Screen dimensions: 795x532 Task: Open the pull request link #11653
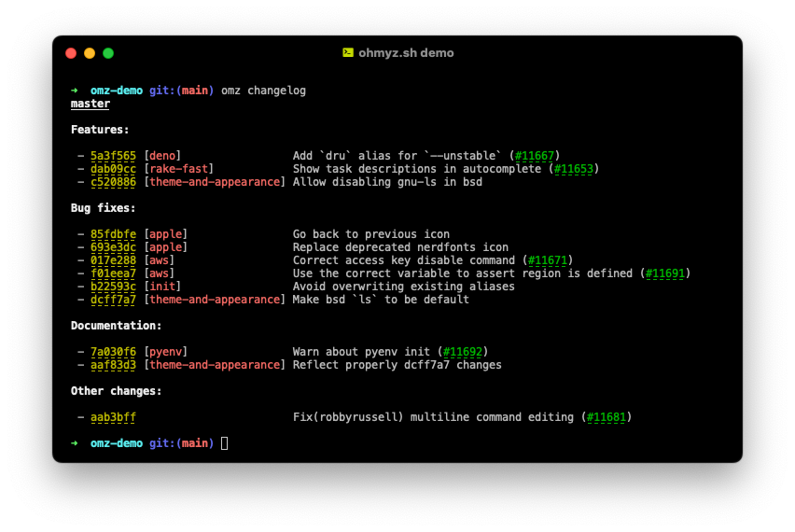[574, 169]
